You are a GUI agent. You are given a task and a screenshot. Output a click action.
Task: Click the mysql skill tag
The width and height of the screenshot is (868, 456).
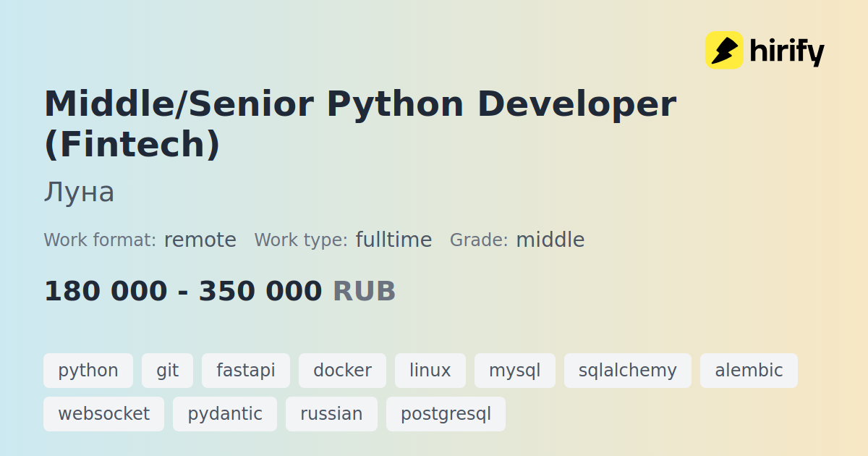coord(515,371)
